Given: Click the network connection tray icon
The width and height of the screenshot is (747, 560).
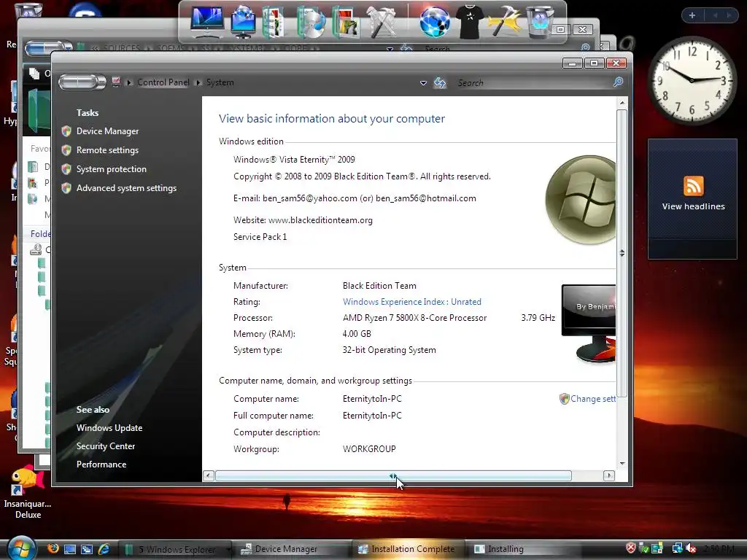Looking at the screenshot, I should (x=677, y=548).
